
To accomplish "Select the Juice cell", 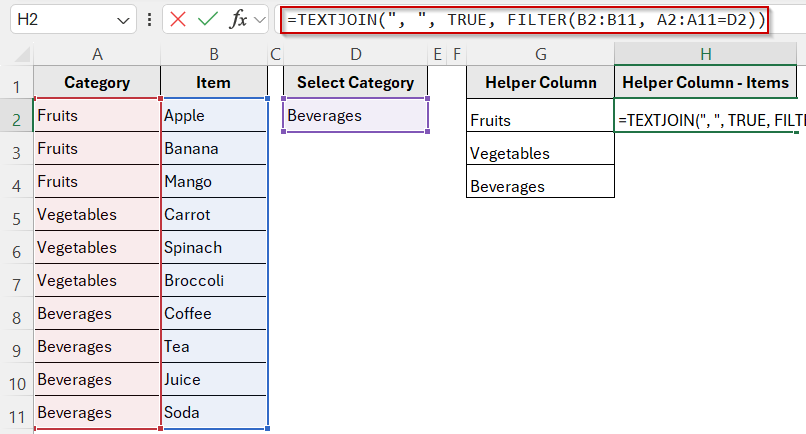I will pos(213,379).
